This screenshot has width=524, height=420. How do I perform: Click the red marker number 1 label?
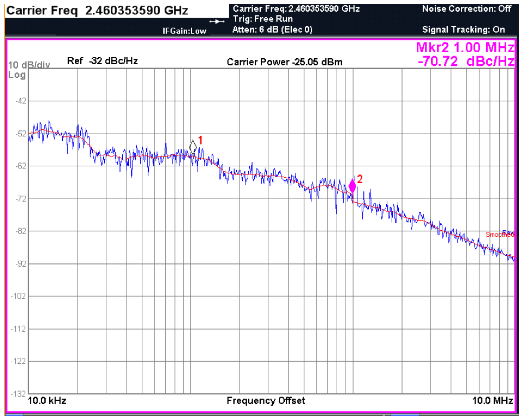click(x=200, y=140)
